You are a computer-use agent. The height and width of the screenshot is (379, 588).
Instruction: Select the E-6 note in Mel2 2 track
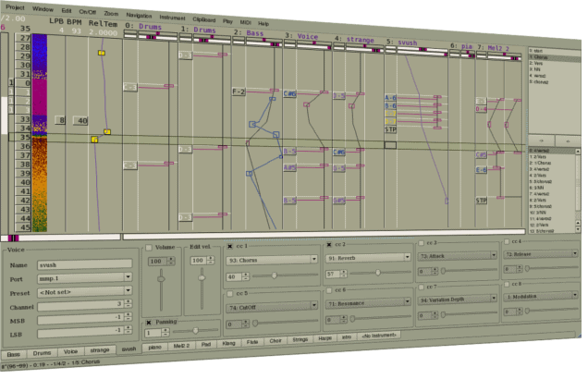pos(481,170)
